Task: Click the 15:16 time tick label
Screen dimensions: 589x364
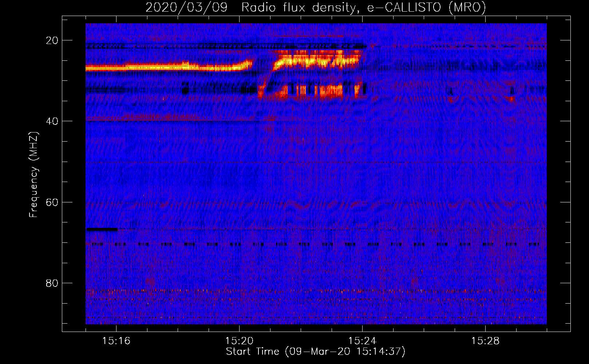Action: (x=116, y=341)
